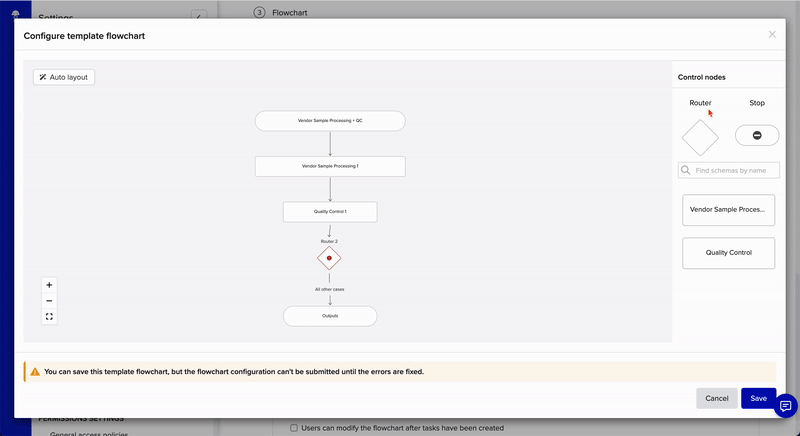Viewport: 800px width, 436px height.
Task: Click the Auto layout button
Action: tap(64, 77)
